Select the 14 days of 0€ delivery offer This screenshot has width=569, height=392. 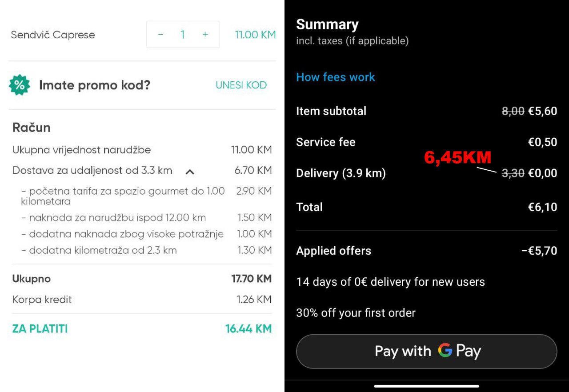click(390, 282)
